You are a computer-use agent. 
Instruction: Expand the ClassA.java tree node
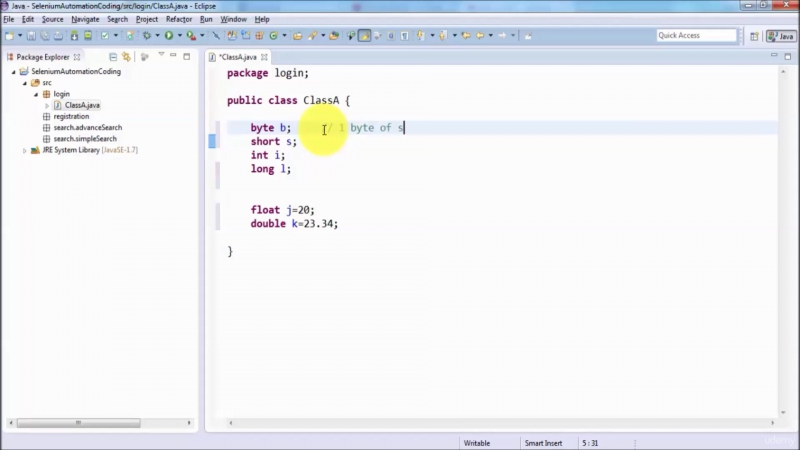pos(47,106)
